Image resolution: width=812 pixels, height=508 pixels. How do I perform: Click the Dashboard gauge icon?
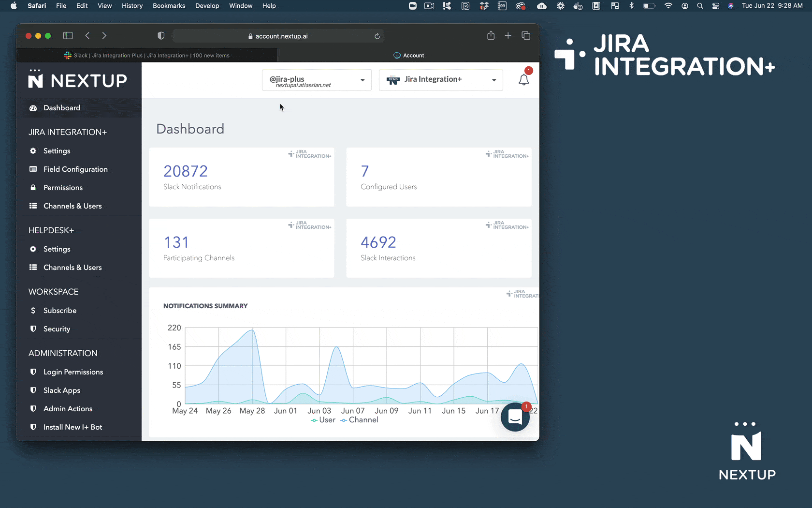[x=33, y=108]
